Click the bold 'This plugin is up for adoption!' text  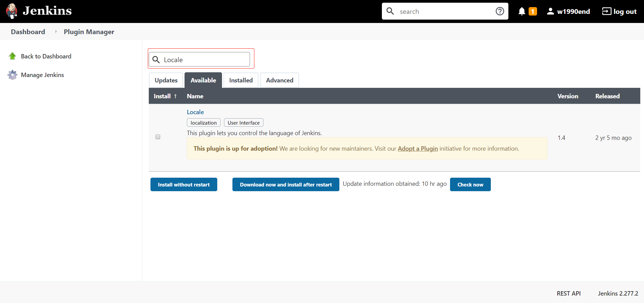click(x=235, y=149)
